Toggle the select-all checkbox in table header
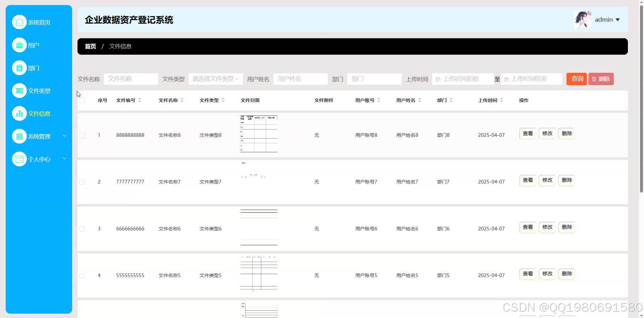This screenshot has width=644, height=318. coord(82,100)
